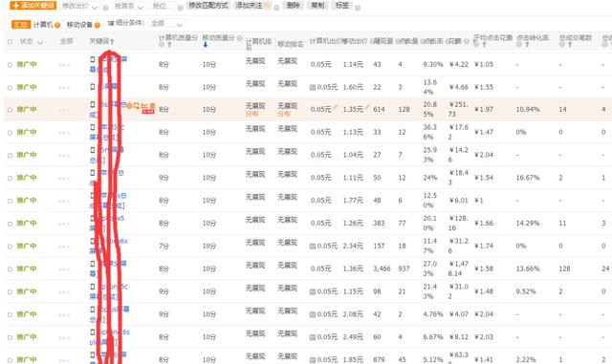This screenshot has height=364, width=612.
Task: Click sort arrow under 总成交笔数 header
Action: (x=570, y=45)
